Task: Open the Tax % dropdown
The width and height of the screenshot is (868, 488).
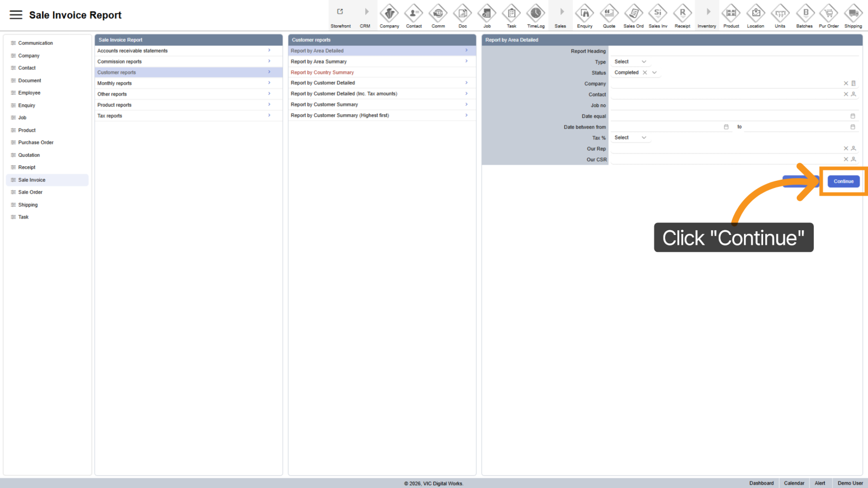Action: [630, 138]
